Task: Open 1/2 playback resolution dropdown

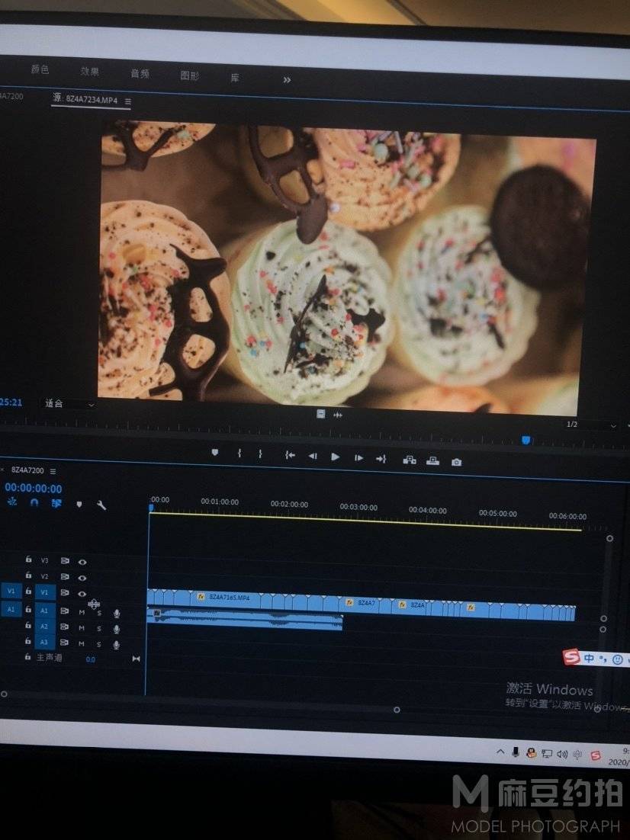Action: (591, 425)
